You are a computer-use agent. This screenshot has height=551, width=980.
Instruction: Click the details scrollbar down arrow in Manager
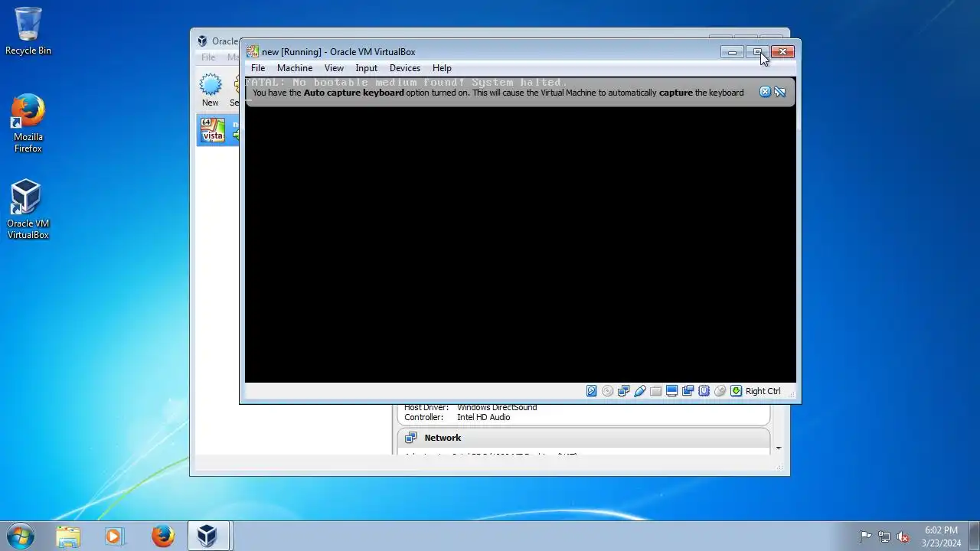point(779,448)
